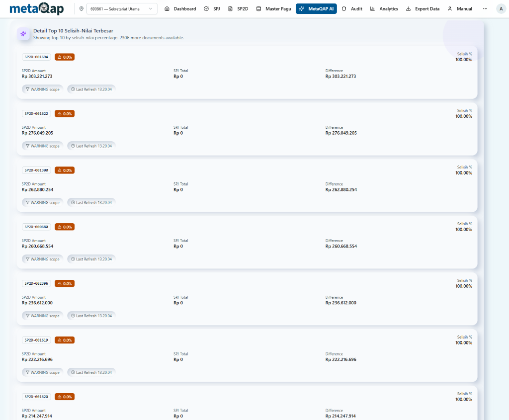Open Master Pagu via its ledger icon
The image size is (509, 420).
pos(259,8)
